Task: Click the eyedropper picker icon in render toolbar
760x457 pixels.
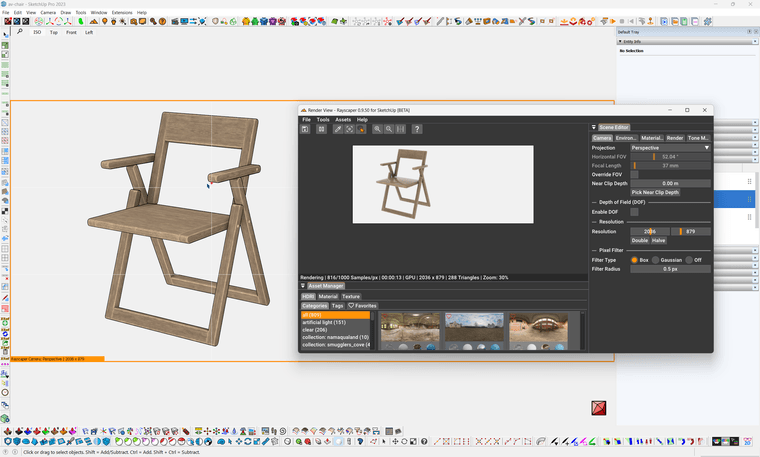Action: click(x=338, y=129)
